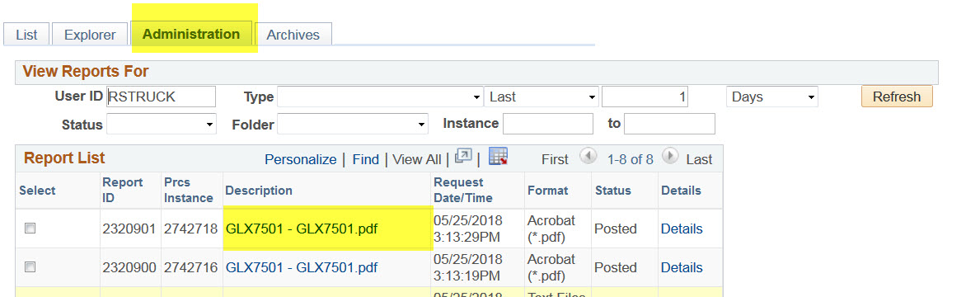Expand the Folder dropdown
This screenshot has width=980, height=297.
point(353,124)
